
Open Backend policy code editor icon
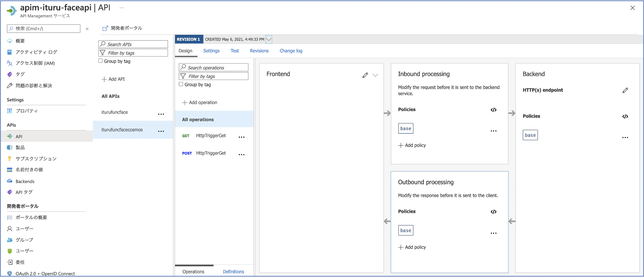(625, 116)
